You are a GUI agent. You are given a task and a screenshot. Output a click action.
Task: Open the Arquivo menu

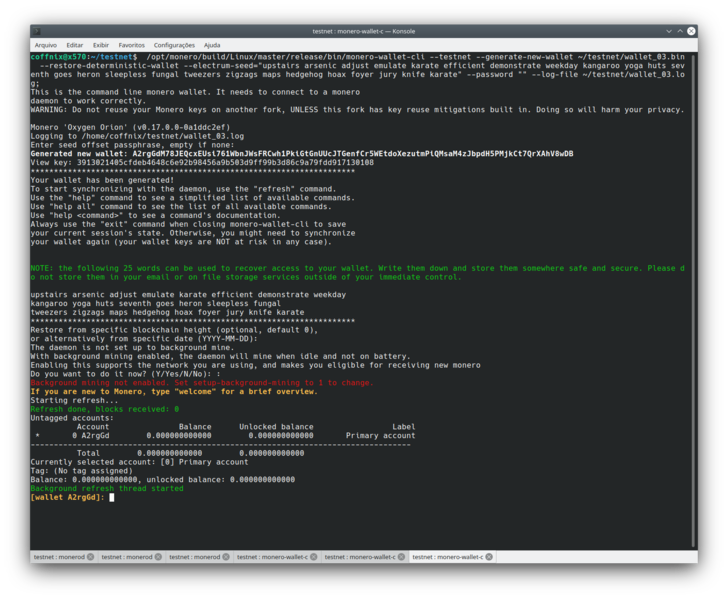coord(46,45)
